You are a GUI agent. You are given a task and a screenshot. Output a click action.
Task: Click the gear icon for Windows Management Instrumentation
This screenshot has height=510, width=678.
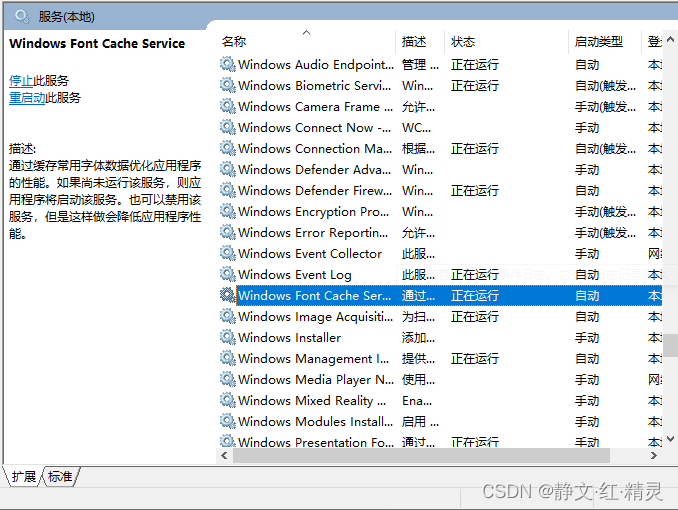pos(227,358)
